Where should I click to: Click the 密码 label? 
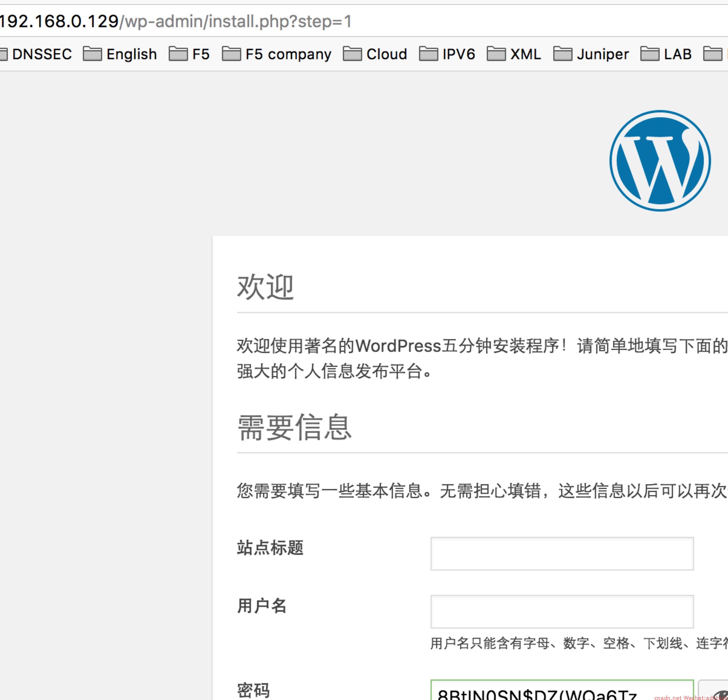point(253,690)
